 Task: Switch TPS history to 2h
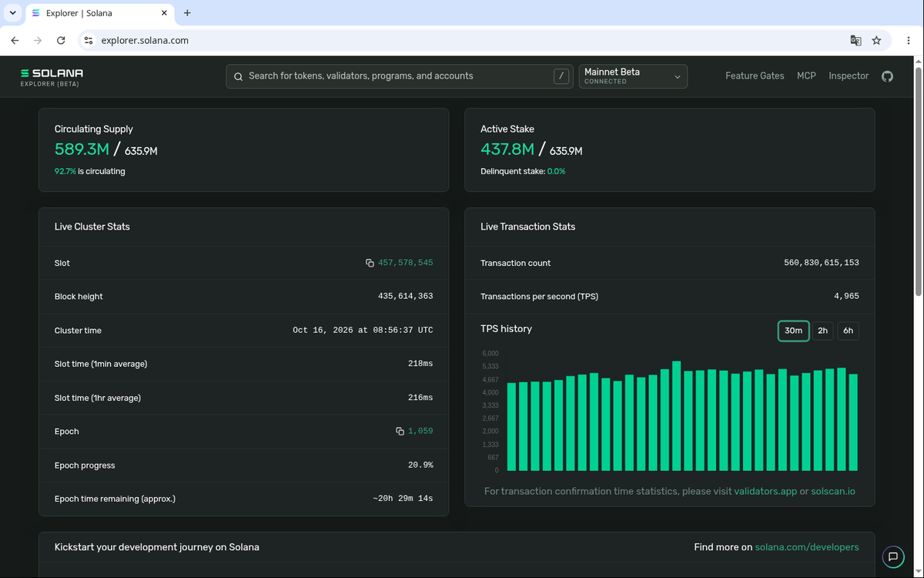point(822,331)
